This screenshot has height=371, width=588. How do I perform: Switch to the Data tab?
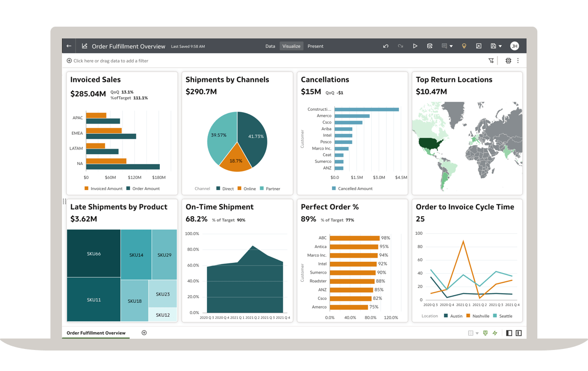270,46
